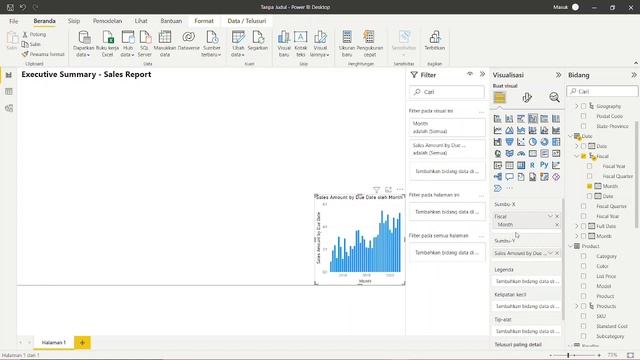Select the Halaman 1 page tab
The width and height of the screenshot is (640, 360).
click(53, 342)
